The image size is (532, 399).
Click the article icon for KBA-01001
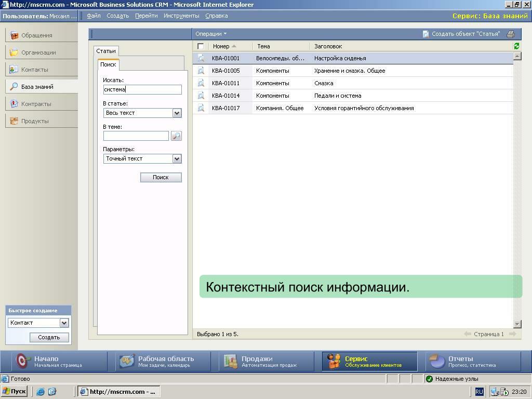201,58
